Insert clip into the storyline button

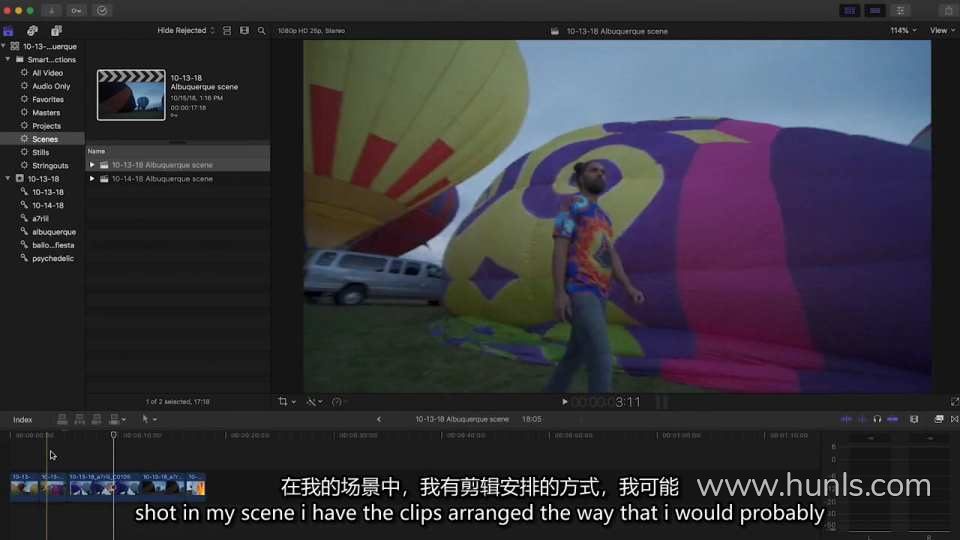point(79,419)
